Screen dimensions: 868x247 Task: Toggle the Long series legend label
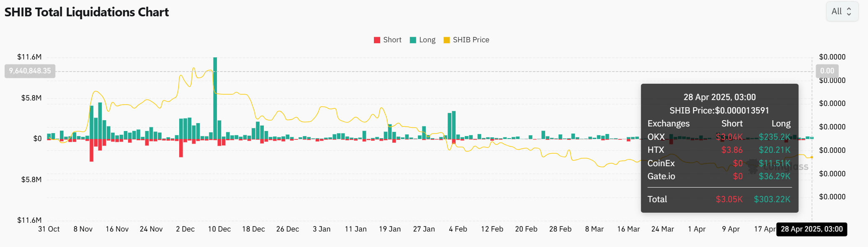click(x=427, y=40)
